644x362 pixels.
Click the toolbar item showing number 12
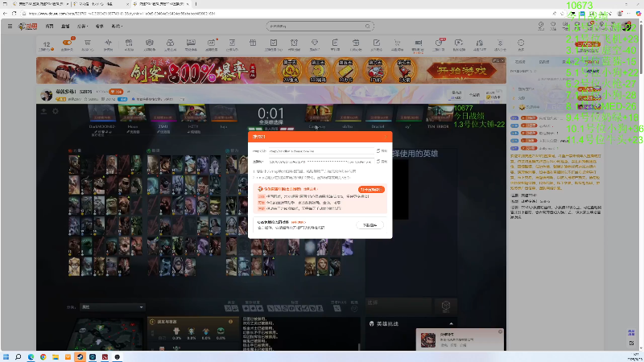pos(47,45)
